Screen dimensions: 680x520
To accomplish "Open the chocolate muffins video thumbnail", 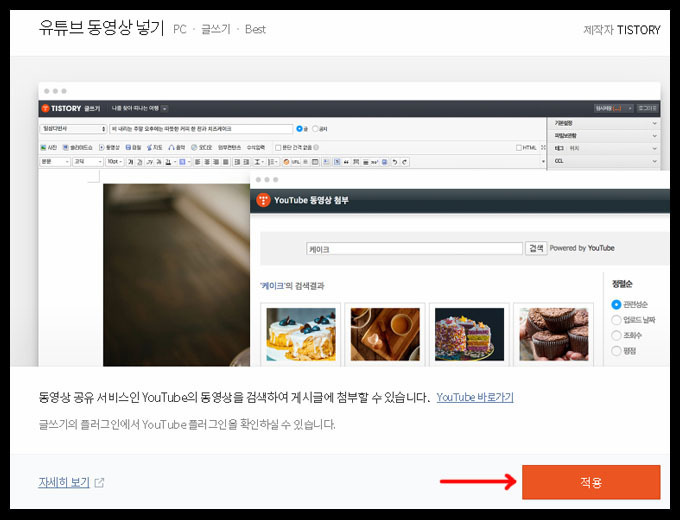I will (x=554, y=334).
